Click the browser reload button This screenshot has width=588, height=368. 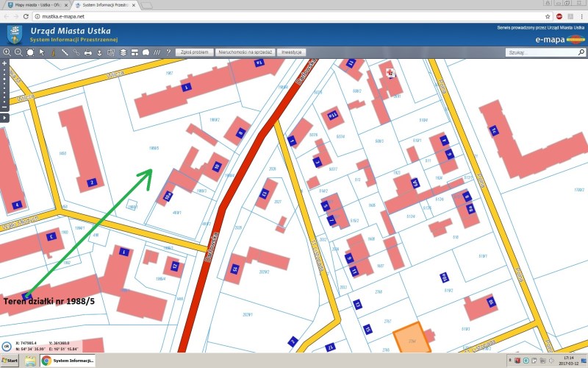coord(26,16)
